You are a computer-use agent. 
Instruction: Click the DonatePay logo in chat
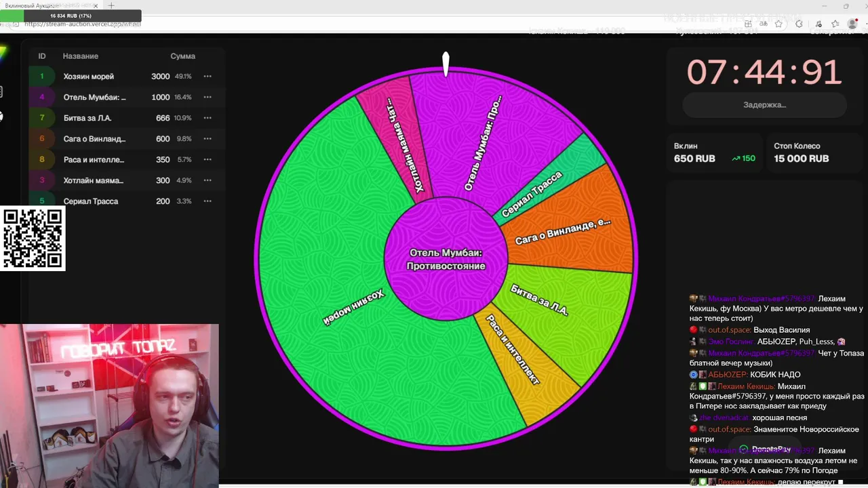click(764, 449)
